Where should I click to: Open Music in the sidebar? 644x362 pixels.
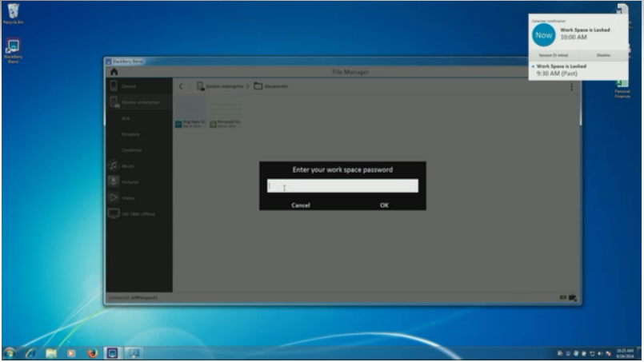coord(128,165)
